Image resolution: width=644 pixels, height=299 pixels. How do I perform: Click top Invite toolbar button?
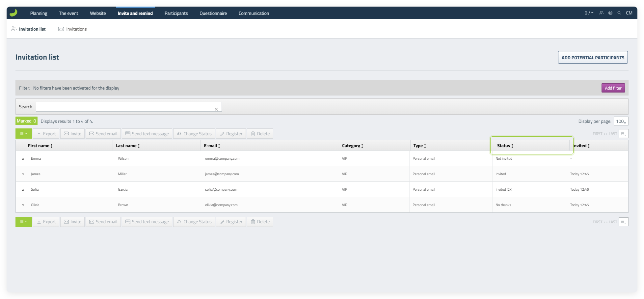click(x=72, y=134)
